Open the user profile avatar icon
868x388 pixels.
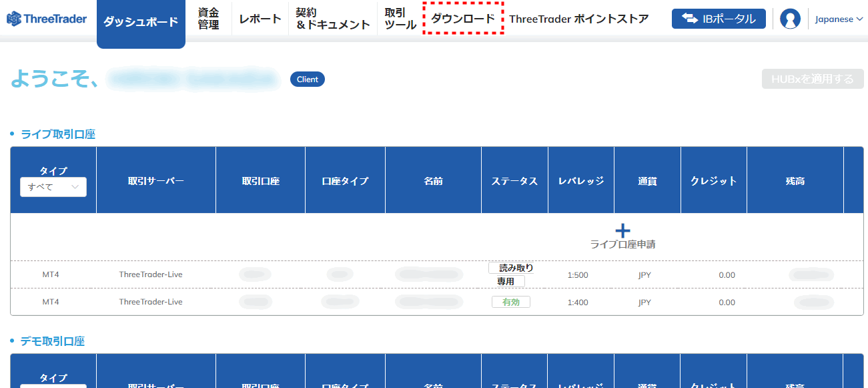pyautogui.click(x=790, y=19)
